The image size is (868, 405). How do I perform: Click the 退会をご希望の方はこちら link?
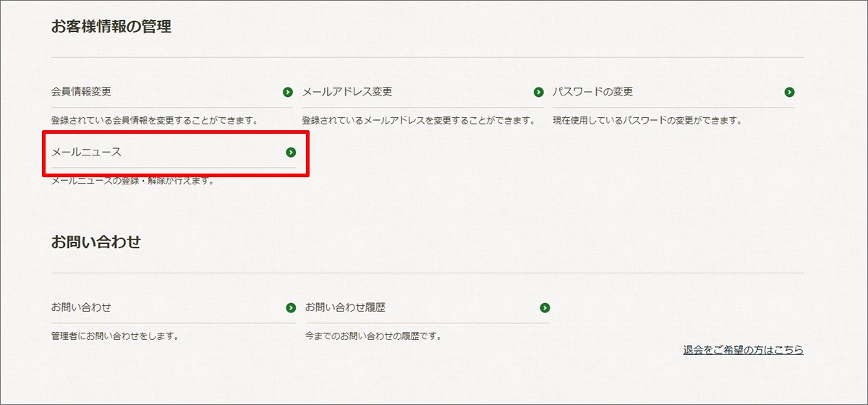pos(743,350)
